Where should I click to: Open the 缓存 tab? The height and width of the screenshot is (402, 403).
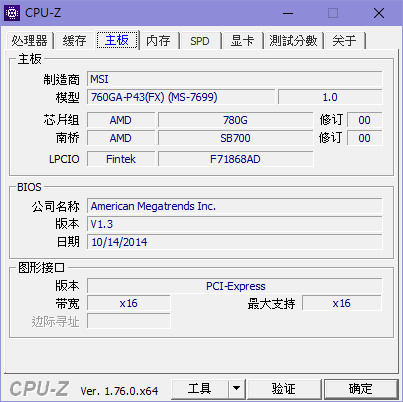75,41
